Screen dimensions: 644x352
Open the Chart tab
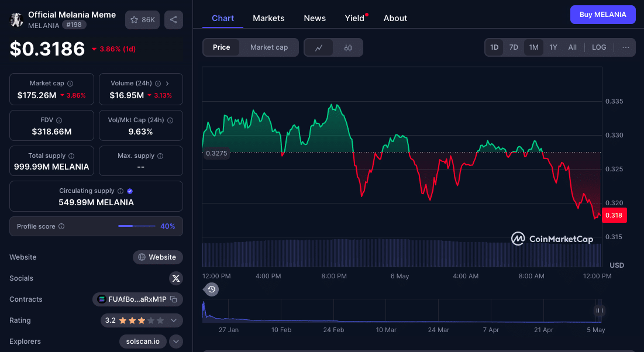pyautogui.click(x=223, y=18)
